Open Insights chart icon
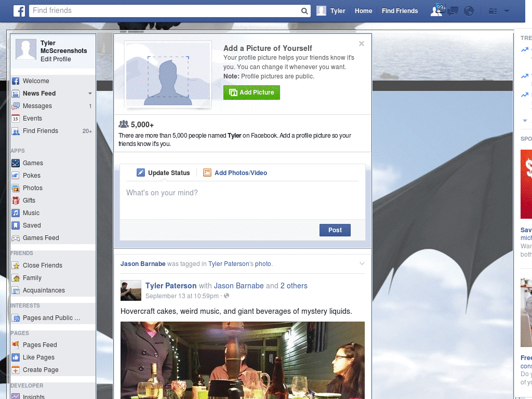 [x=16, y=396]
